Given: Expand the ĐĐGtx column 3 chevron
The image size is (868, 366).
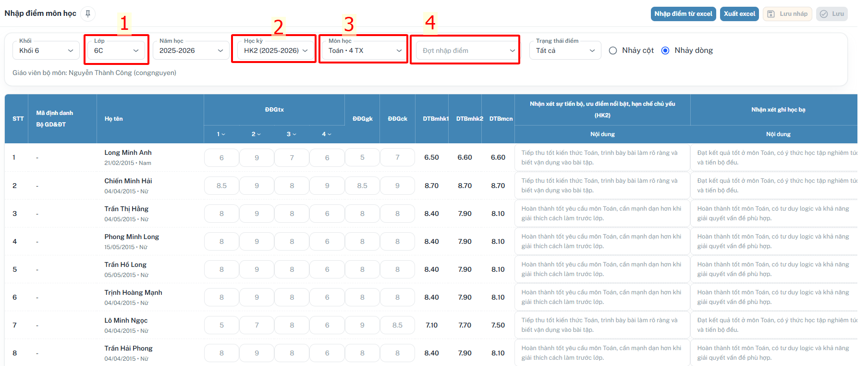Looking at the screenshot, I should [x=294, y=134].
